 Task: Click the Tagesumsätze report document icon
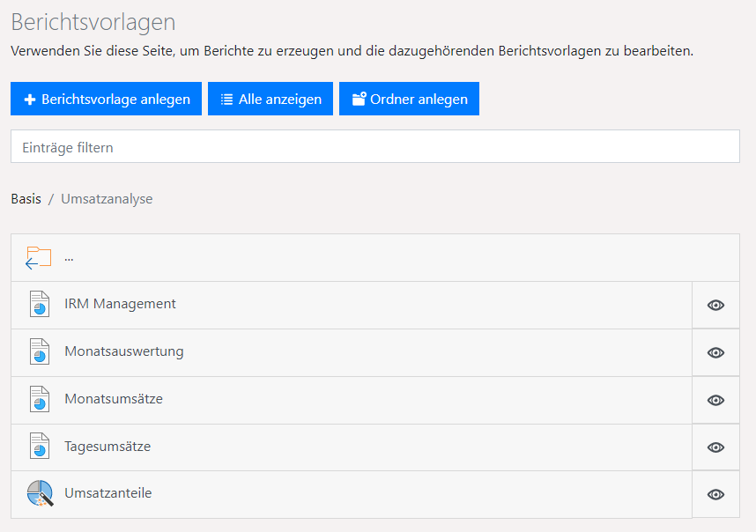click(39, 447)
